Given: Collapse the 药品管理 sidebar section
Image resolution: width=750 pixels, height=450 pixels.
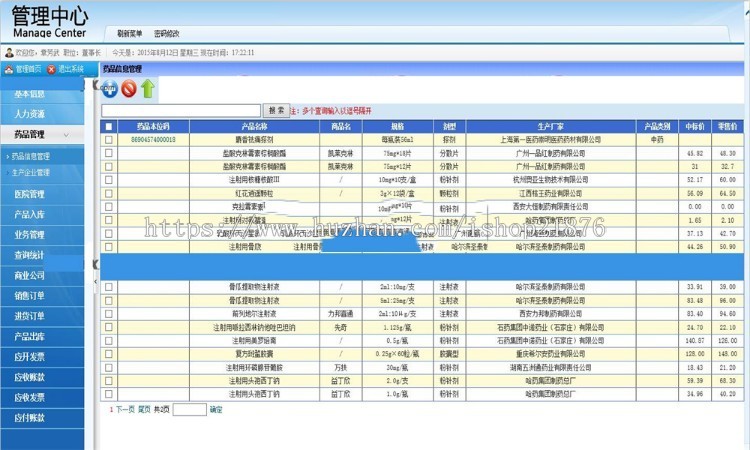Looking at the screenshot, I should (x=43, y=134).
